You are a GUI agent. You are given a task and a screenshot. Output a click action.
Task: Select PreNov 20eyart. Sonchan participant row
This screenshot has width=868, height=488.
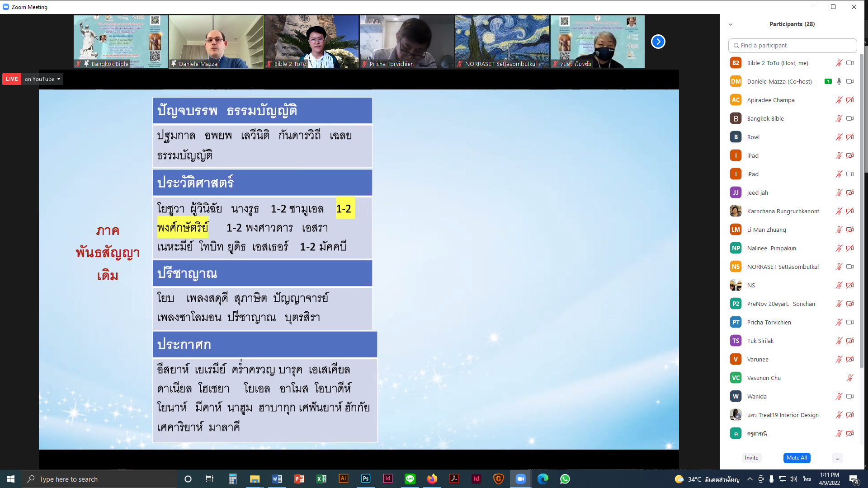pos(792,304)
